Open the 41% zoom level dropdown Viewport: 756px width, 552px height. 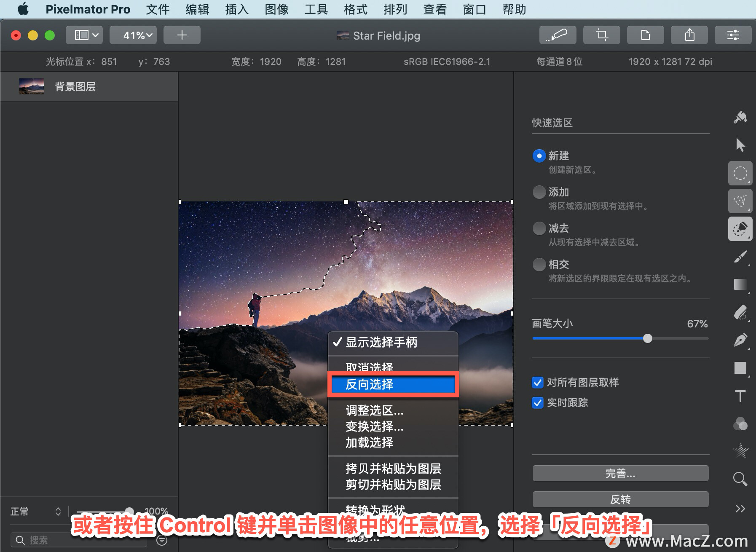133,35
